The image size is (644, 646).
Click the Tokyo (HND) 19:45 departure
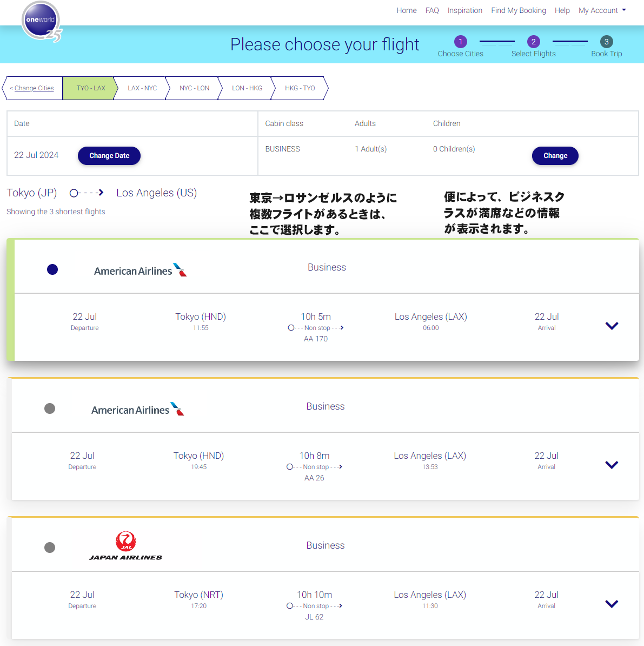[x=198, y=460]
